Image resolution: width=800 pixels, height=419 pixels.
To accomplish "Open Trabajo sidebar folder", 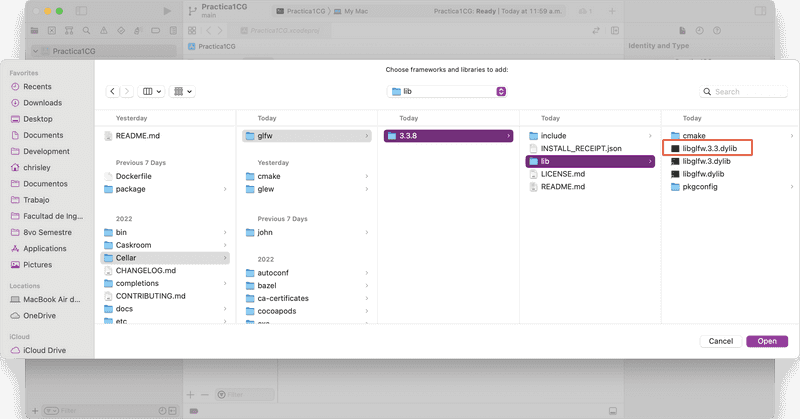I will [x=36, y=200].
